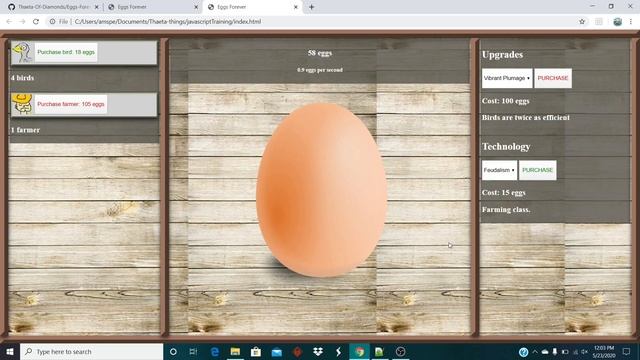Image resolution: width=640 pixels, height=360 pixels.
Task: Click the 4 birds count text
Action: (22, 78)
